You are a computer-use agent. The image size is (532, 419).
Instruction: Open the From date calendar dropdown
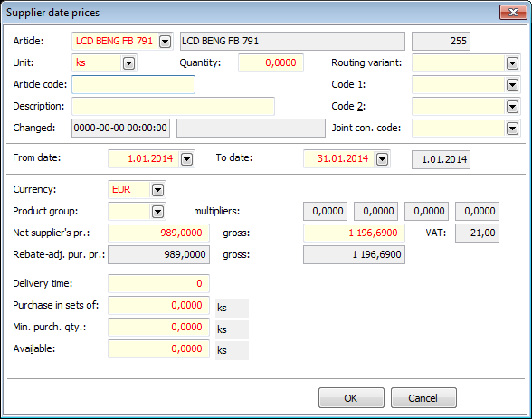click(187, 158)
